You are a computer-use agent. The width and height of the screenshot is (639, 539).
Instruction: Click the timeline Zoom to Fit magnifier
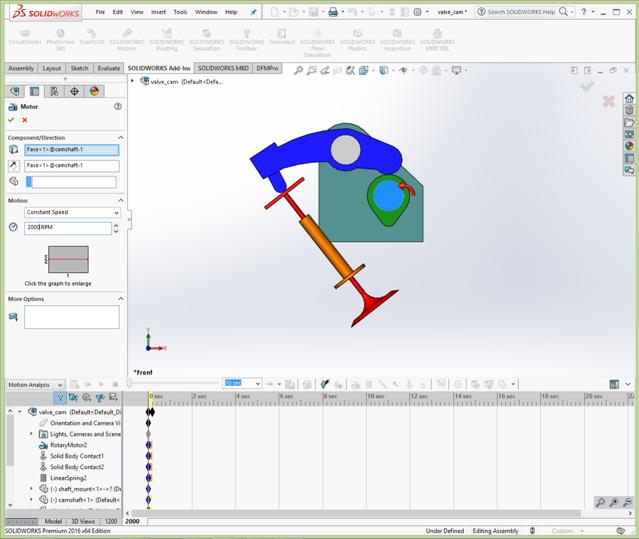tap(600, 502)
